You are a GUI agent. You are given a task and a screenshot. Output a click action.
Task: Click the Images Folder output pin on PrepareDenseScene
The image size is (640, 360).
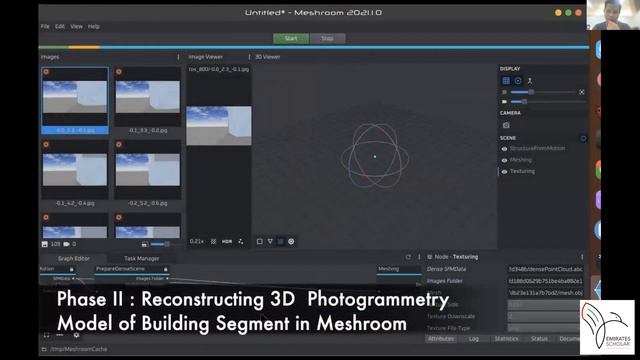pyautogui.click(x=167, y=279)
